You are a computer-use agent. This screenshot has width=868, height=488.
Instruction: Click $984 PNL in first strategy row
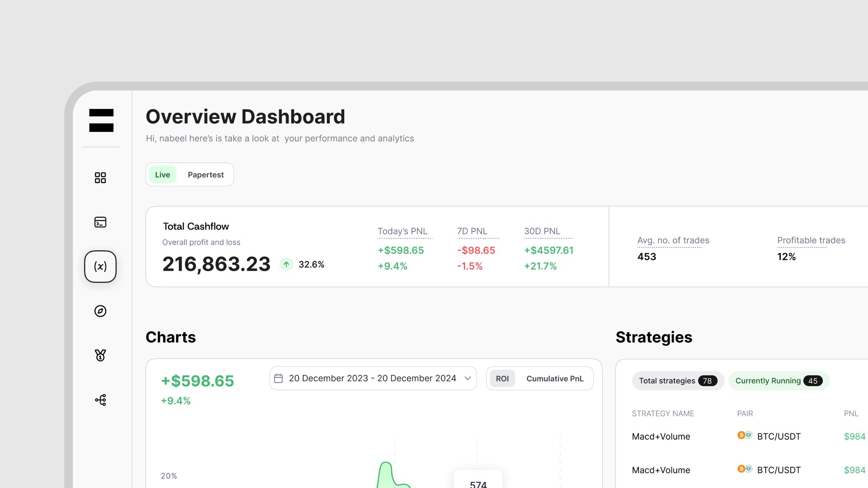click(x=855, y=436)
